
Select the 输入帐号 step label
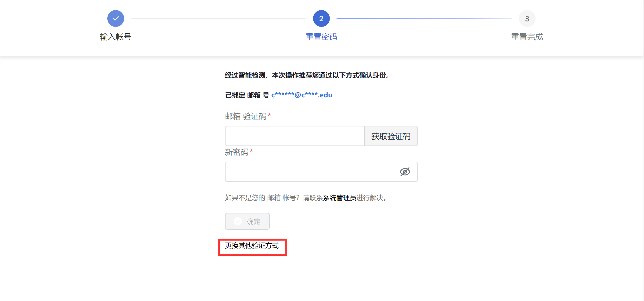coord(115,37)
